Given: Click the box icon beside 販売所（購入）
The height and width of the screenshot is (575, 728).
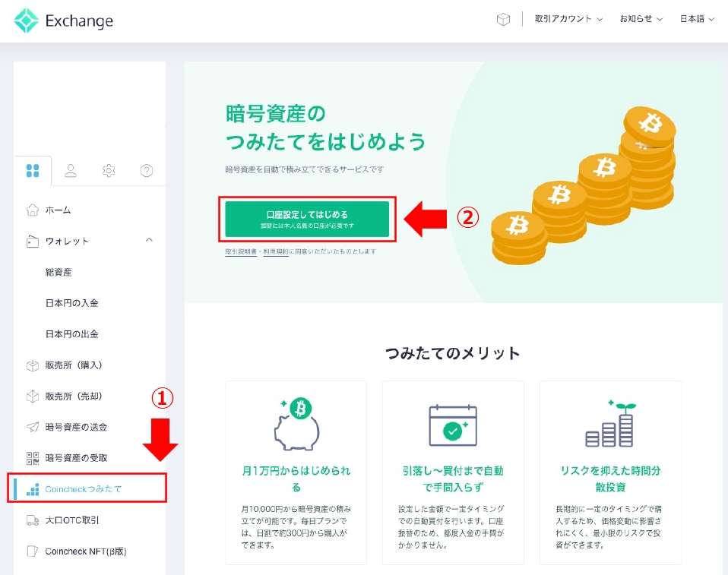Looking at the screenshot, I should 33,365.
